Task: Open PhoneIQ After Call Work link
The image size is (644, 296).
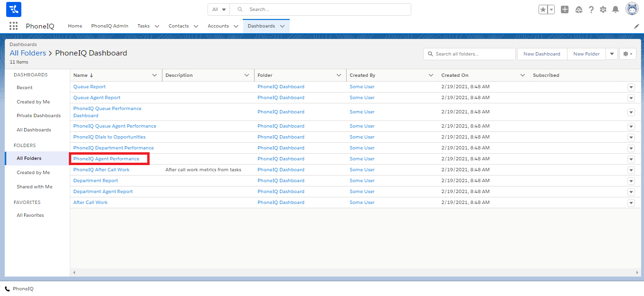Action: point(101,170)
